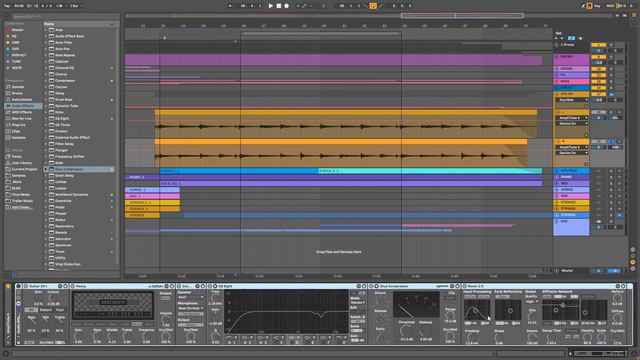Click the Heavy amp display thumbnail
This screenshot has height=360, width=640.
(113, 305)
